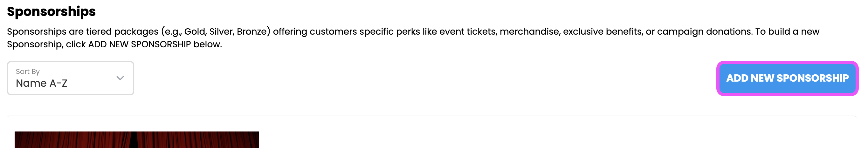The image size is (868, 148).
Task: Click the Sort By field label
Action: (x=28, y=71)
